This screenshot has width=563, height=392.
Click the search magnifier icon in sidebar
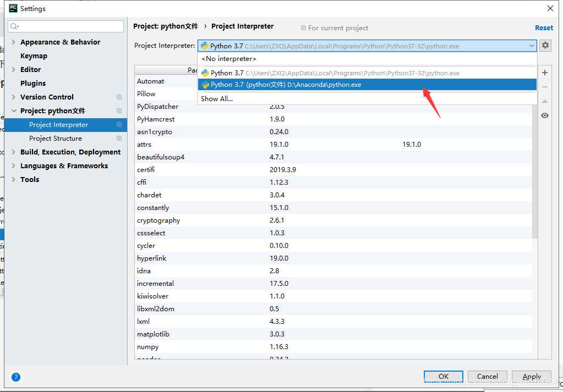14,26
